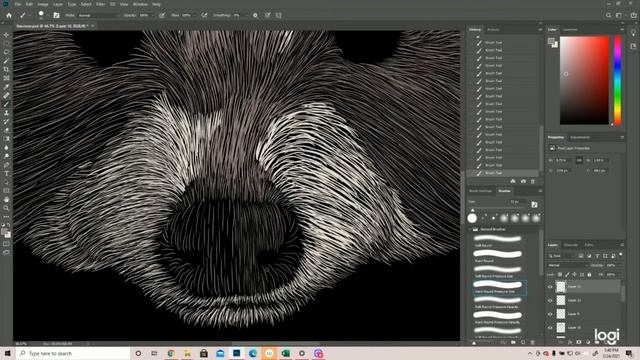Open layer blend mode Normal dropdown
Screen dimensions: 640x360
point(568,265)
